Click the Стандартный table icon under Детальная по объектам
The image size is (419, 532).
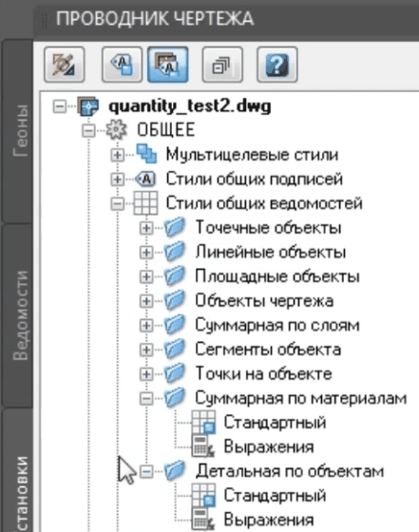(x=203, y=496)
